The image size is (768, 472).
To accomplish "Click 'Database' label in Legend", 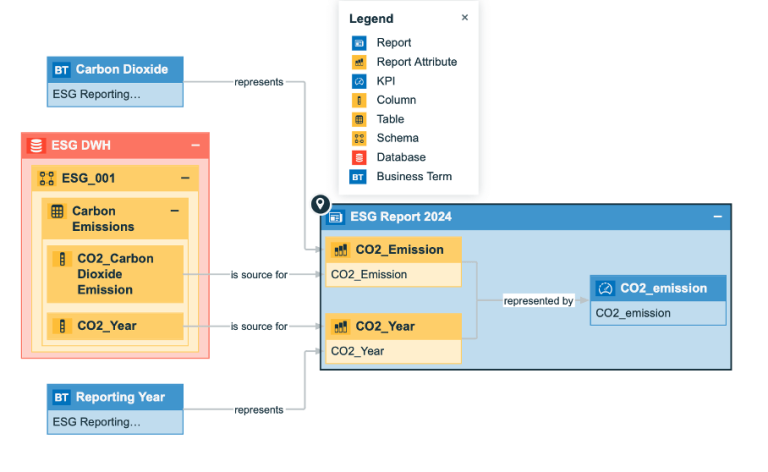I will 401,158.
